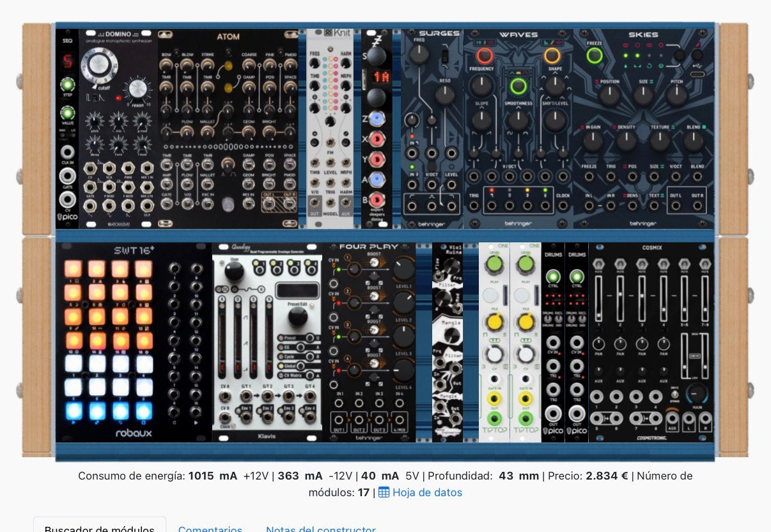
Task: Click the module count value 17
Action: click(x=363, y=492)
